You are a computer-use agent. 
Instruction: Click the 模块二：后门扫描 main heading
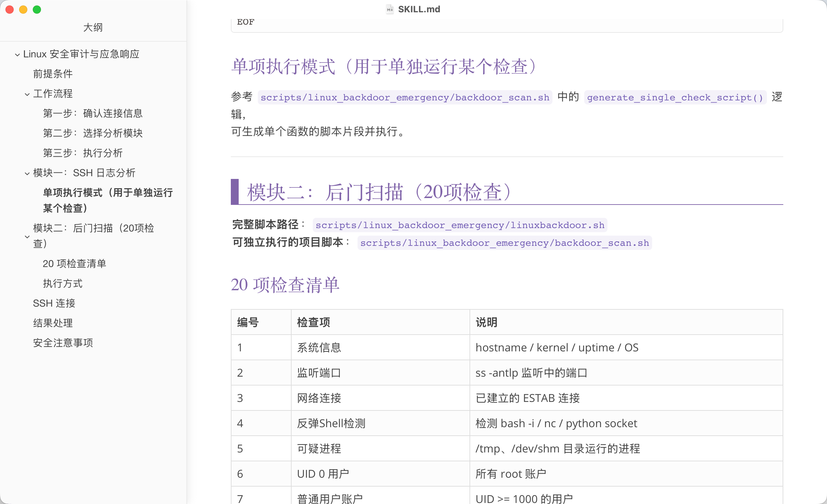pos(379,192)
